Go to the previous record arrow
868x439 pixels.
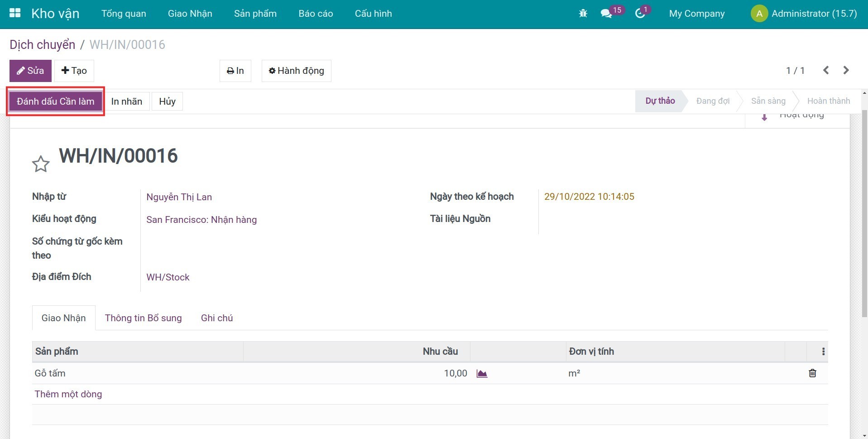click(x=826, y=70)
